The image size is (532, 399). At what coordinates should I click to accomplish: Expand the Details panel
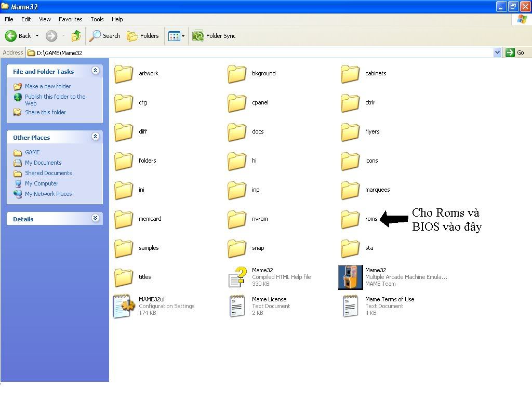tap(96, 218)
